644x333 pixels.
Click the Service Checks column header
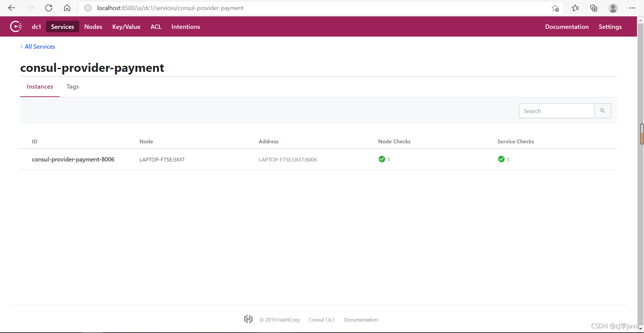[x=516, y=142]
